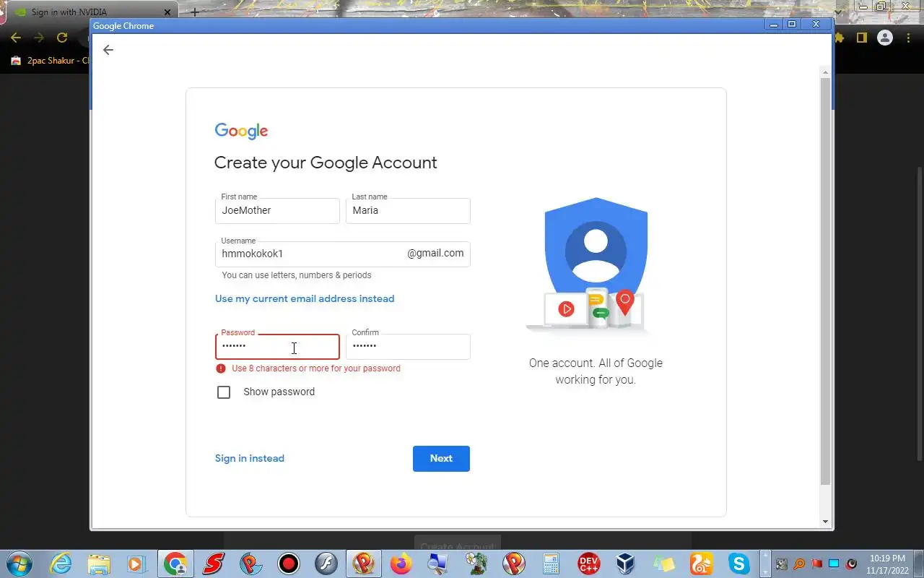Focus the Last name field
The height and width of the screenshot is (578, 924).
click(x=408, y=210)
